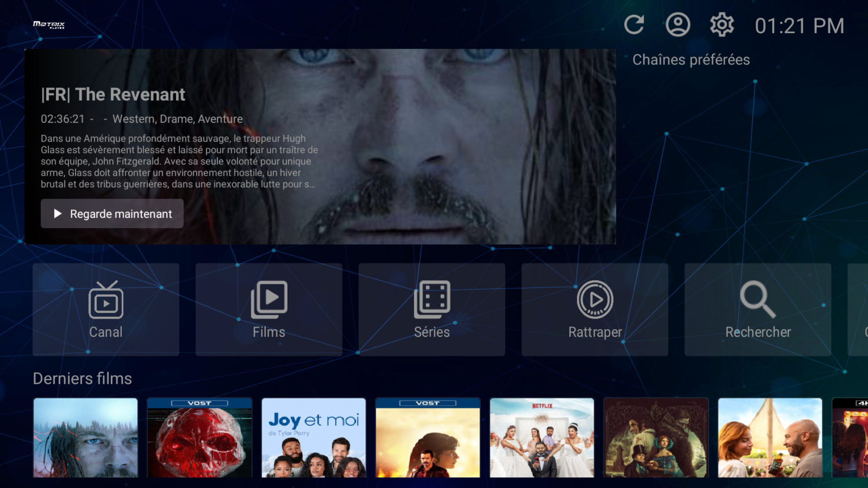The image size is (868, 488).
Task: Select the Rattraper catch-up play icon
Action: [595, 299]
